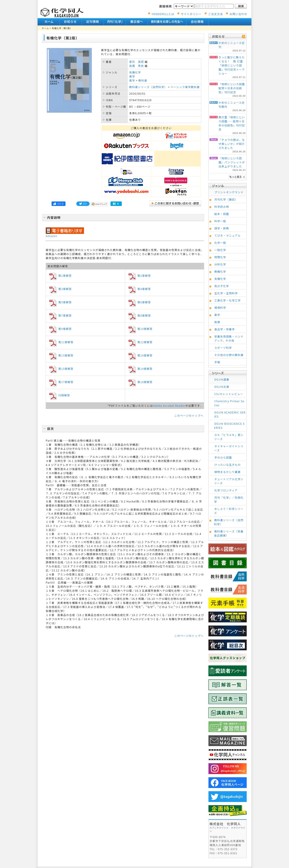Open the e-hon store logo
This screenshot has height=868, width=289.
tap(126, 171)
